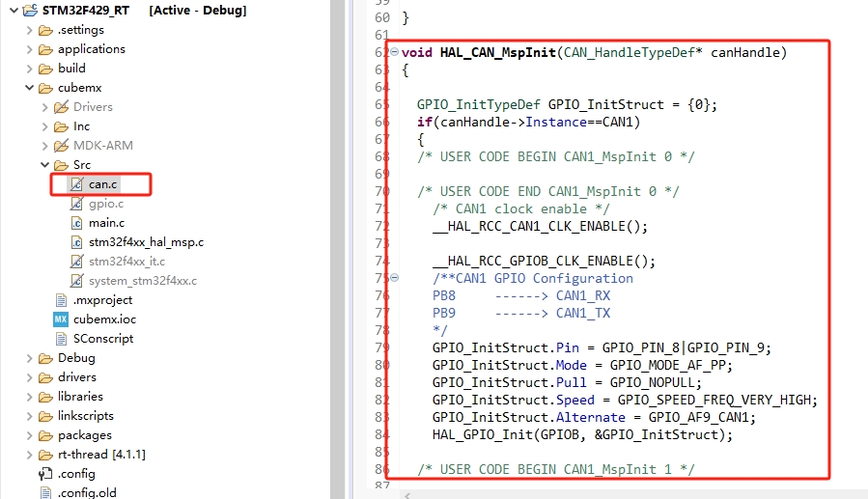868x499 pixels.
Task: Click HAL_CAN_MspInit function name in editor
Action: pos(497,52)
